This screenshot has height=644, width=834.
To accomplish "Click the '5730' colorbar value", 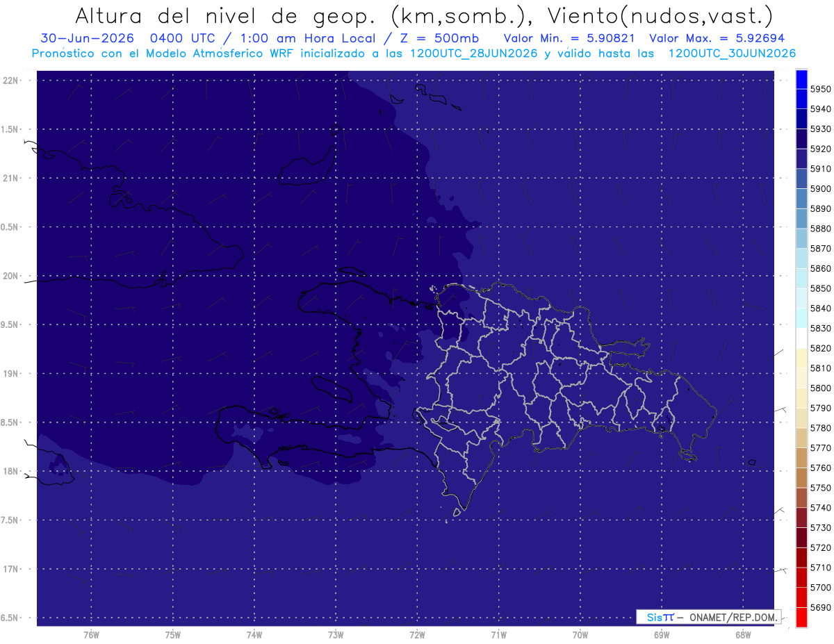I will click(x=821, y=527).
